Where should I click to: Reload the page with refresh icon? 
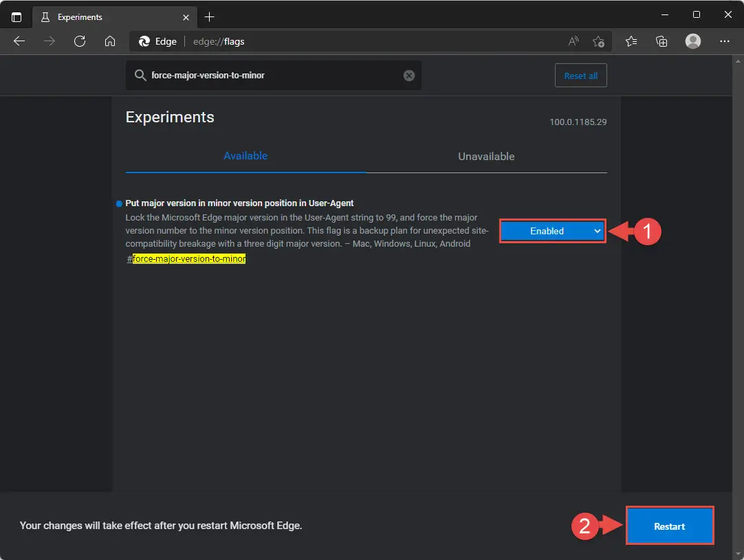click(x=80, y=41)
